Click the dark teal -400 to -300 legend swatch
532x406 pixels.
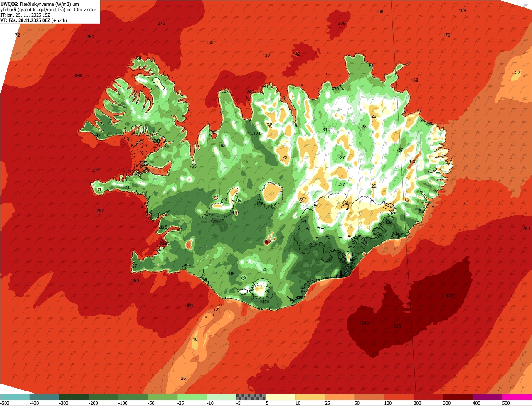pyautogui.click(x=44, y=397)
